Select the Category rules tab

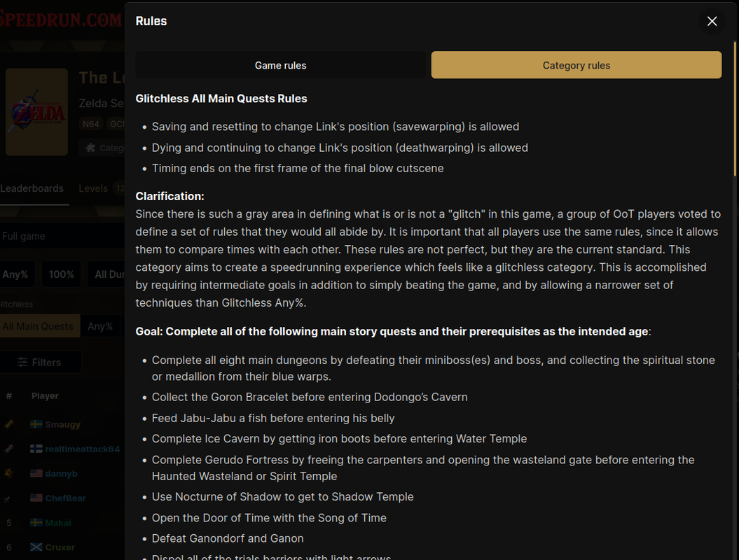click(x=576, y=65)
